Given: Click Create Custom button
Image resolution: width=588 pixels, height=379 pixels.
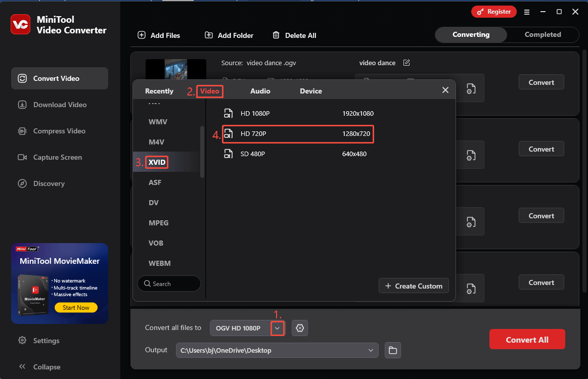Looking at the screenshot, I should coord(414,286).
